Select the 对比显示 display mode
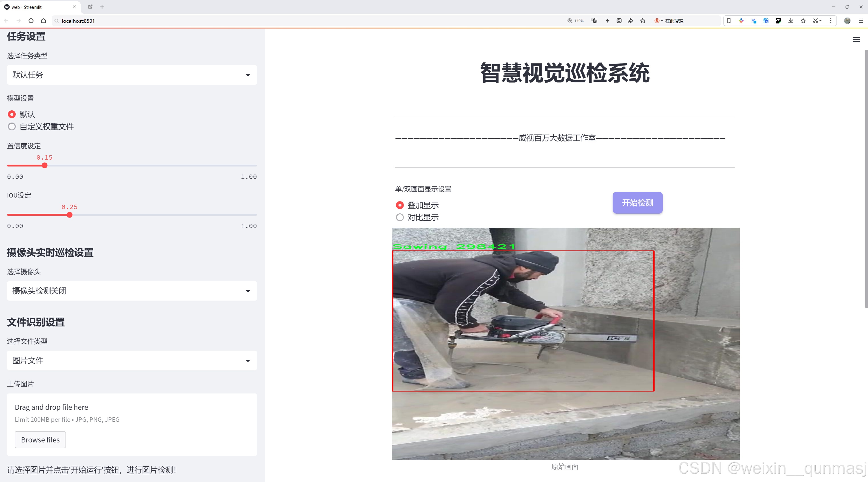 click(400, 217)
